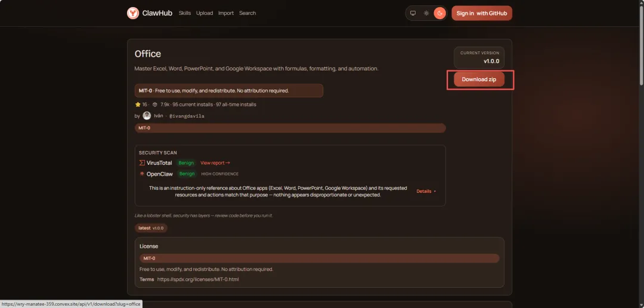Click the MIT-0 license summary banner

pos(229,91)
